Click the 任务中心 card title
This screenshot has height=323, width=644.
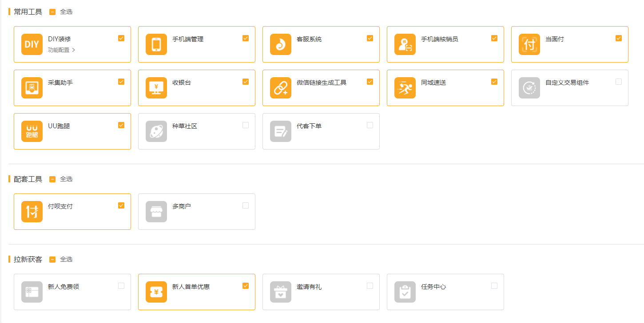[x=433, y=287]
